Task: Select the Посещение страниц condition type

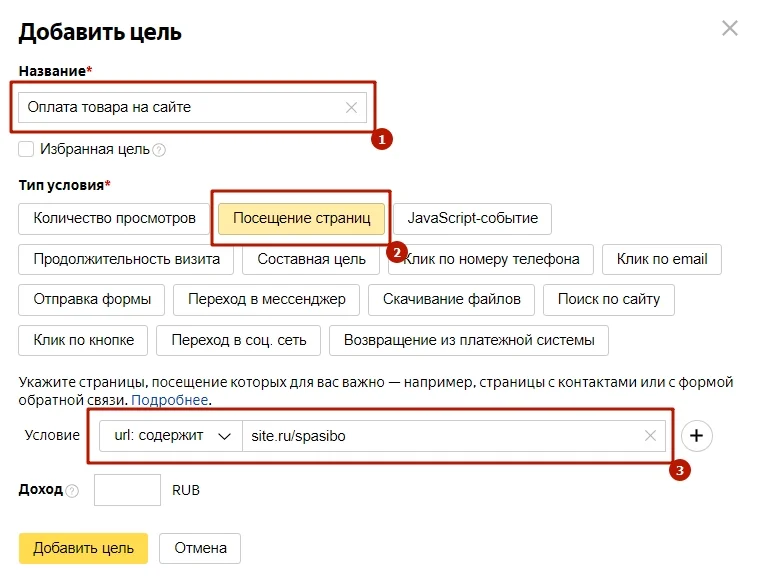Action: (x=301, y=218)
